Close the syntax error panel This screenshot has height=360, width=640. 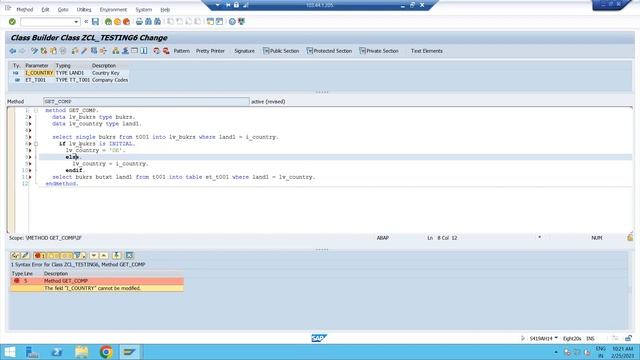pos(129,256)
